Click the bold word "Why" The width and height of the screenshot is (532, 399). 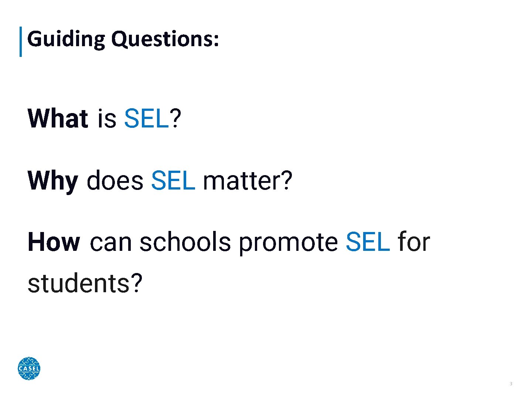[53, 181]
